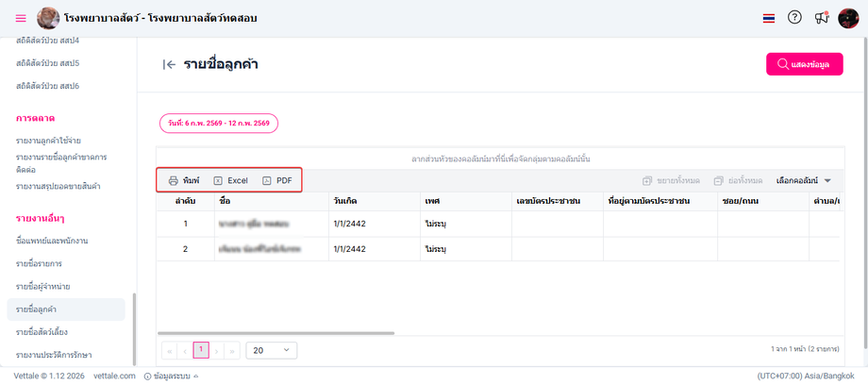The image size is (868, 385).
Task: Open รายงานสรุปยอดขายสินค้า report
Action: (x=58, y=187)
